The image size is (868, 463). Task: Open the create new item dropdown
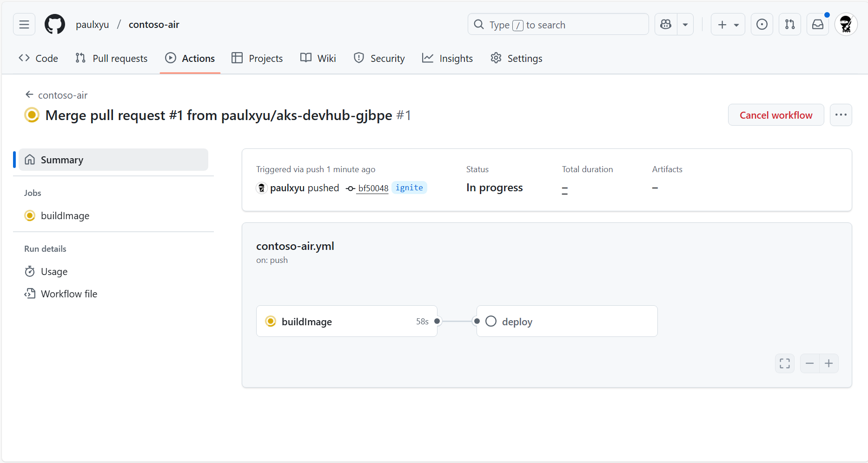coord(727,24)
